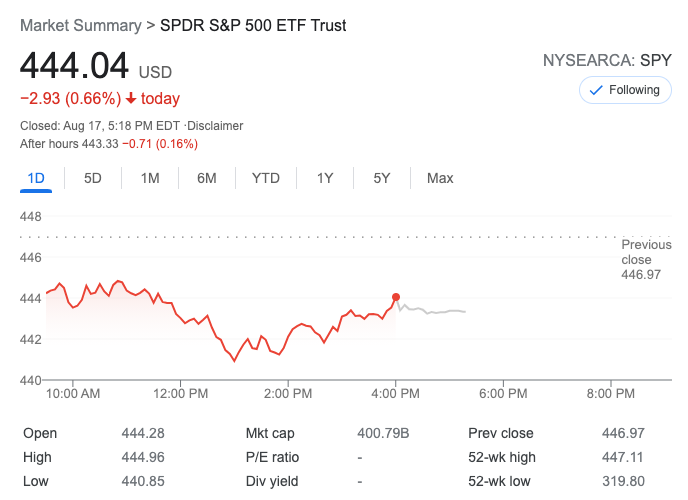688x500 pixels.
Task: Click the NYSEARCA: SPY ticker label
Action: (607, 60)
